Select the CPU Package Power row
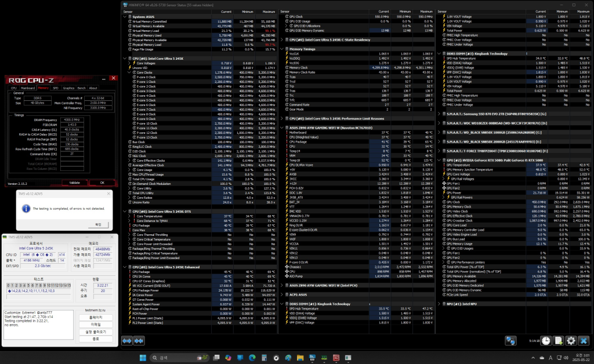This screenshot has width=594, height=364. pos(201,290)
